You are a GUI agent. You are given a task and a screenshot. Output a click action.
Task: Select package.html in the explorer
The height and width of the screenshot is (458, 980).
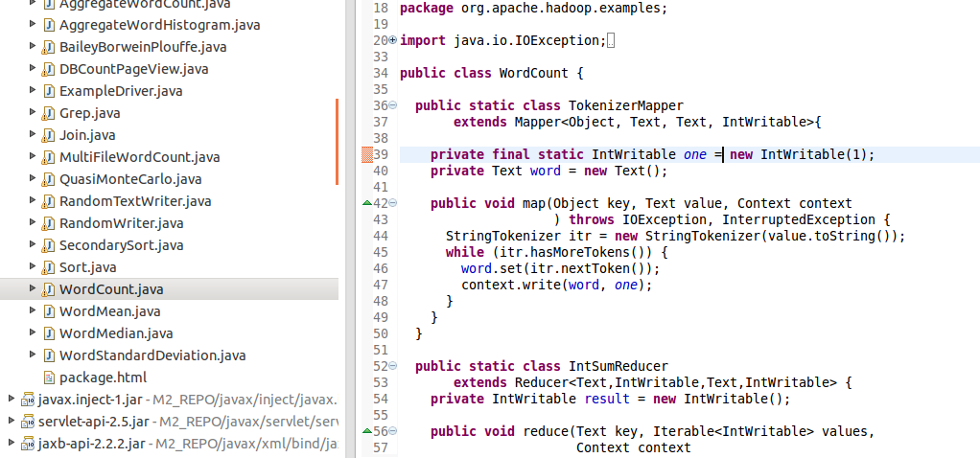(x=104, y=378)
